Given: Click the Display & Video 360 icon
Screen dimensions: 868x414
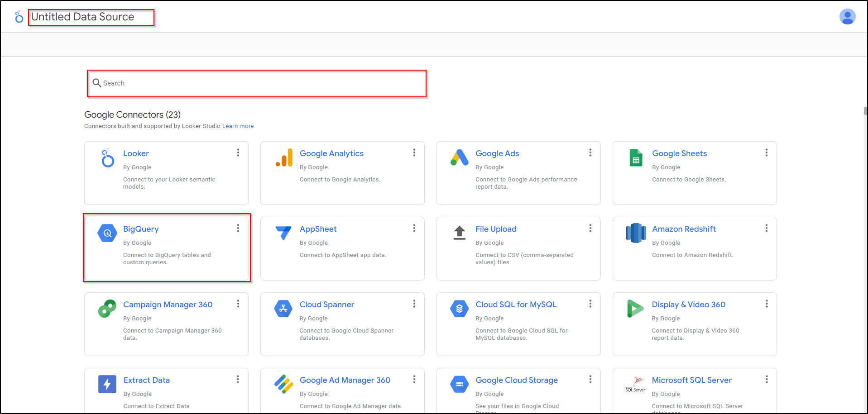Looking at the screenshot, I should (635, 309).
